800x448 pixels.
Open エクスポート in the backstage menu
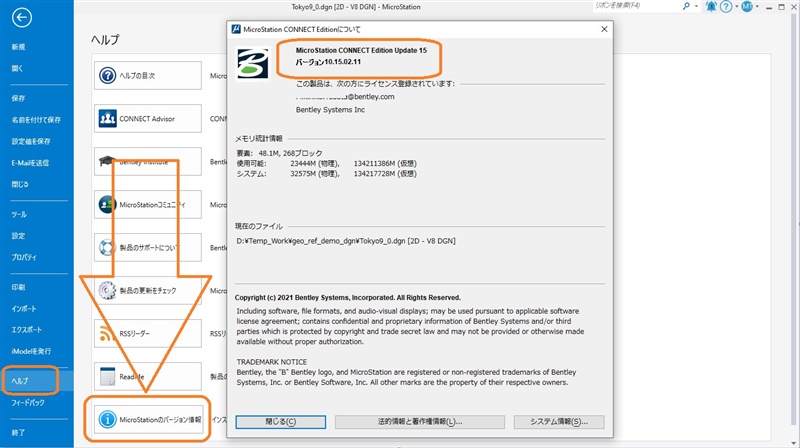tap(27, 330)
